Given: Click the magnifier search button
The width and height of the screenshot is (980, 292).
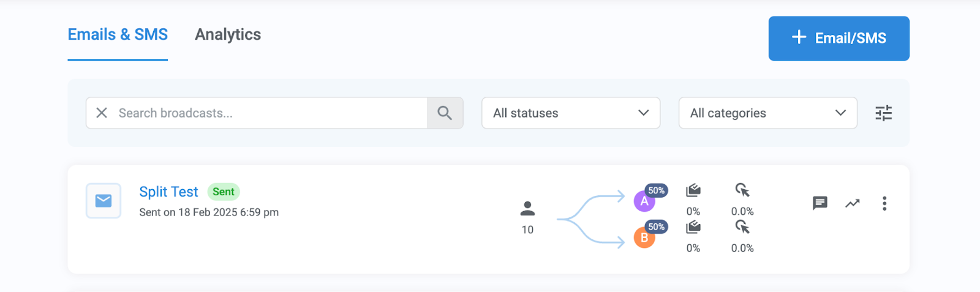Looking at the screenshot, I should [x=445, y=113].
